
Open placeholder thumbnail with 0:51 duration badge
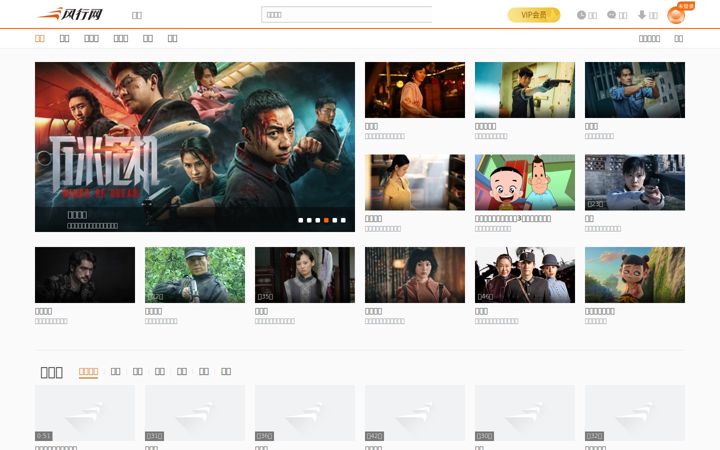(85, 413)
